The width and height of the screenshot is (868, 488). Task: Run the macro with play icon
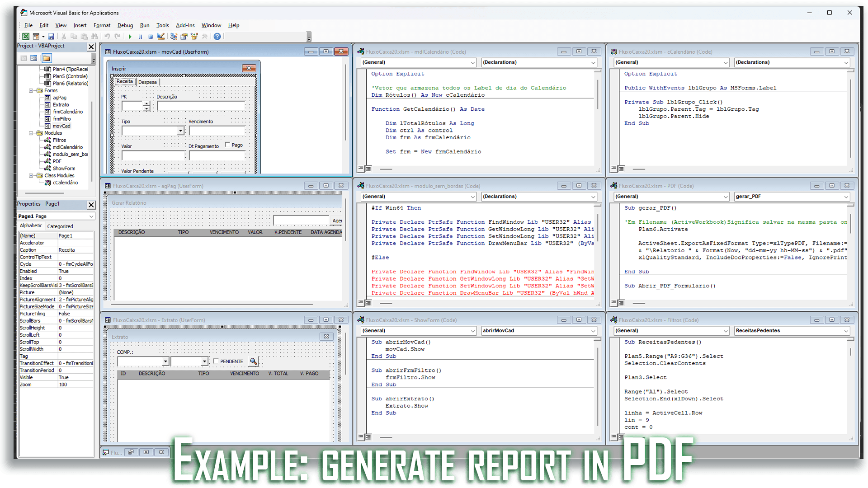point(130,37)
